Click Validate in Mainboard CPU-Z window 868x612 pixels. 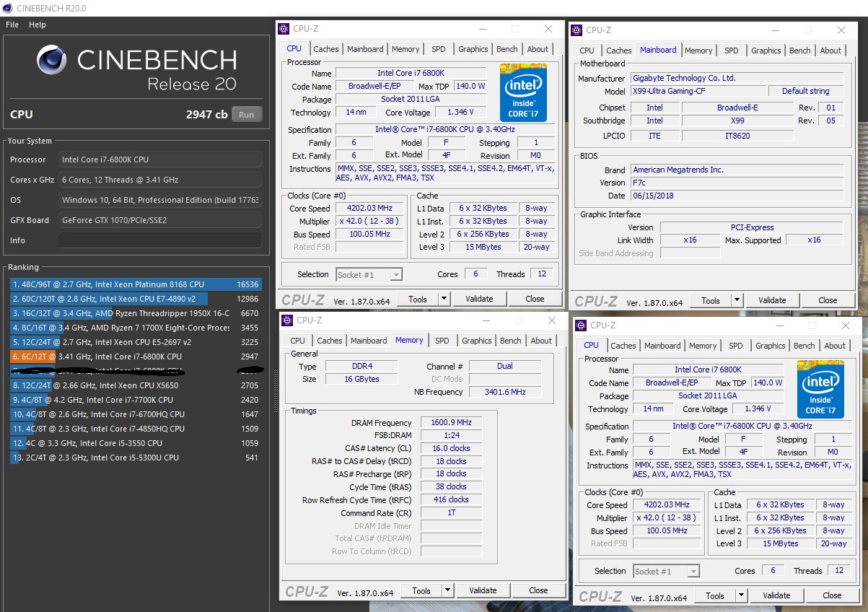(772, 300)
